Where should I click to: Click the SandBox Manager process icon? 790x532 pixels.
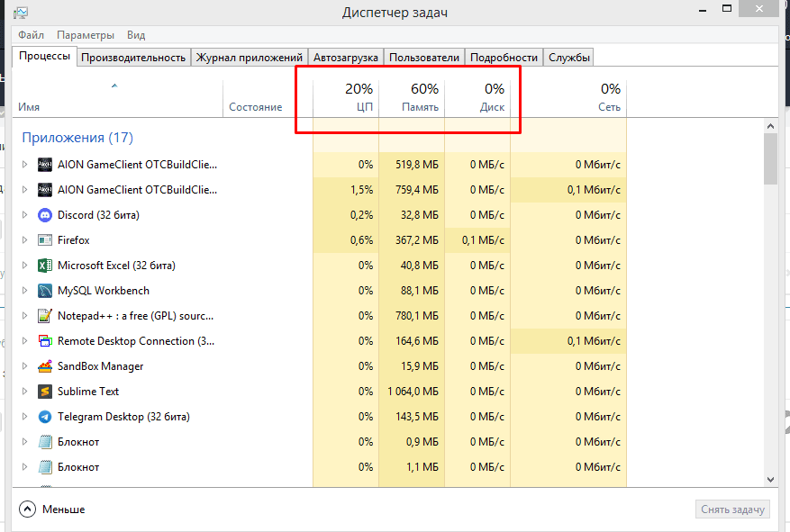pyautogui.click(x=45, y=366)
